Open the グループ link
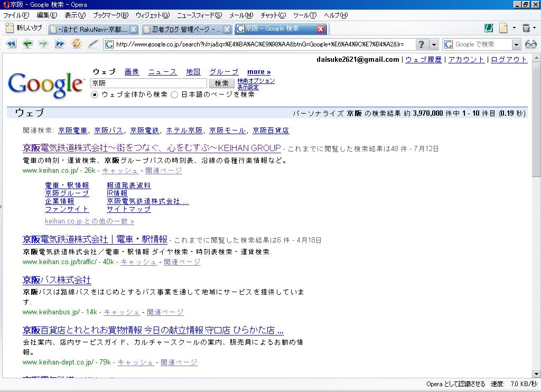This screenshot has height=392, width=541. [224, 72]
